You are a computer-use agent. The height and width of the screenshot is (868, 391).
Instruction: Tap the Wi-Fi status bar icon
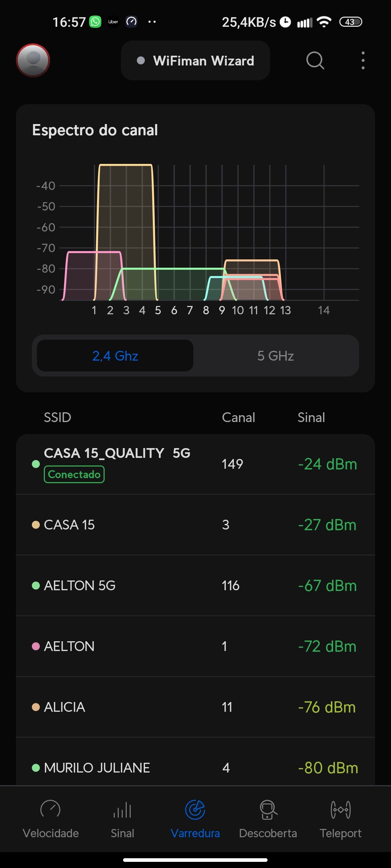pos(324,22)
